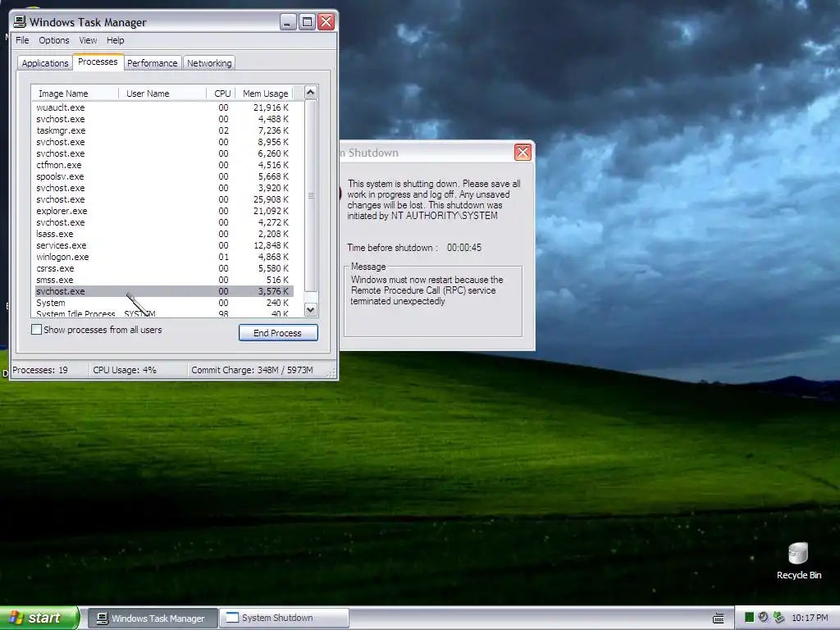840x630 pixels.
Task: Minimize the Windows Task Manager window
Action: [x=288, y=22]
